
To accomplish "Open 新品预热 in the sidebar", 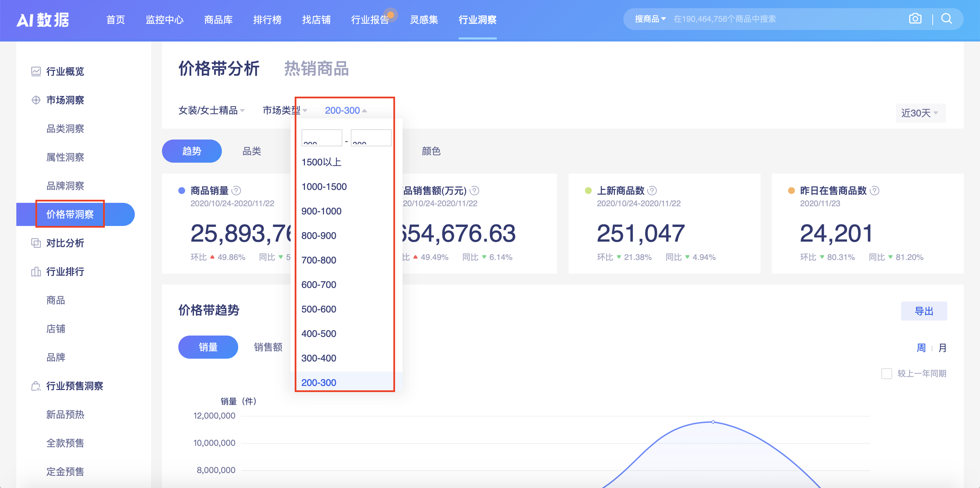I will coord(65,414).
